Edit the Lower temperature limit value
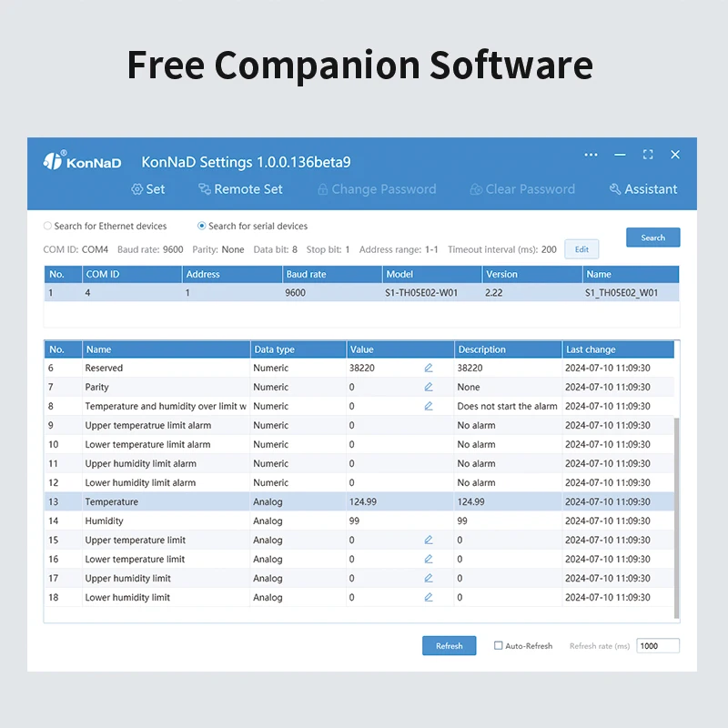 click(428, 559)
